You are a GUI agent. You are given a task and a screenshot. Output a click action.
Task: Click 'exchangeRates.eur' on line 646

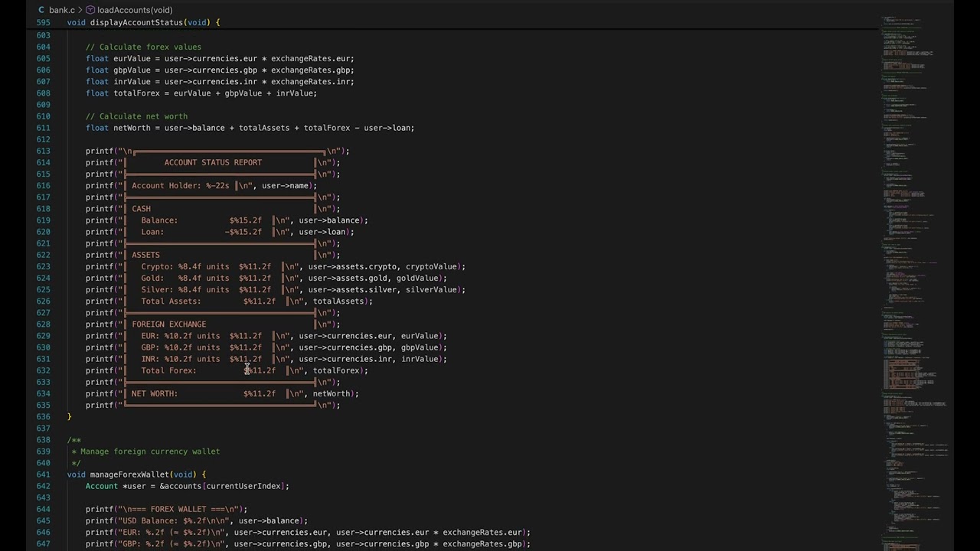tap(482, 533)
